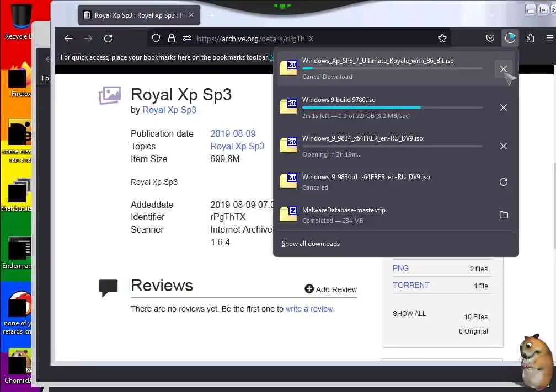Open the Save to Pocket icon
556x392 pixels.
(490, 38)
